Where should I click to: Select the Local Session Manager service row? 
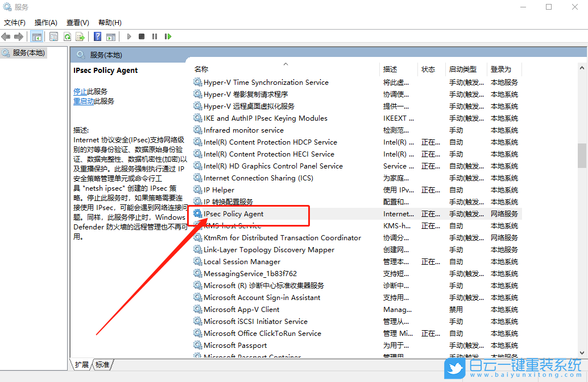242,262
